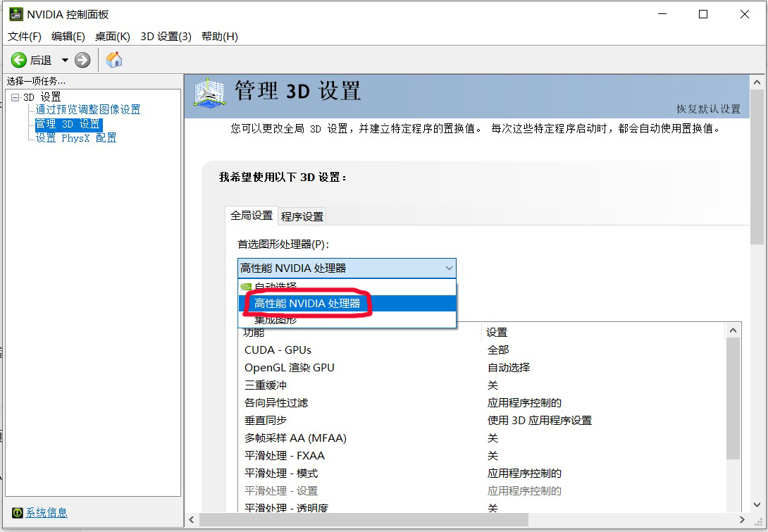Viewport: 768px width, 532px height.
Task: Select 集成图形 from the processor dropdown
Action: tap(275, 319)
